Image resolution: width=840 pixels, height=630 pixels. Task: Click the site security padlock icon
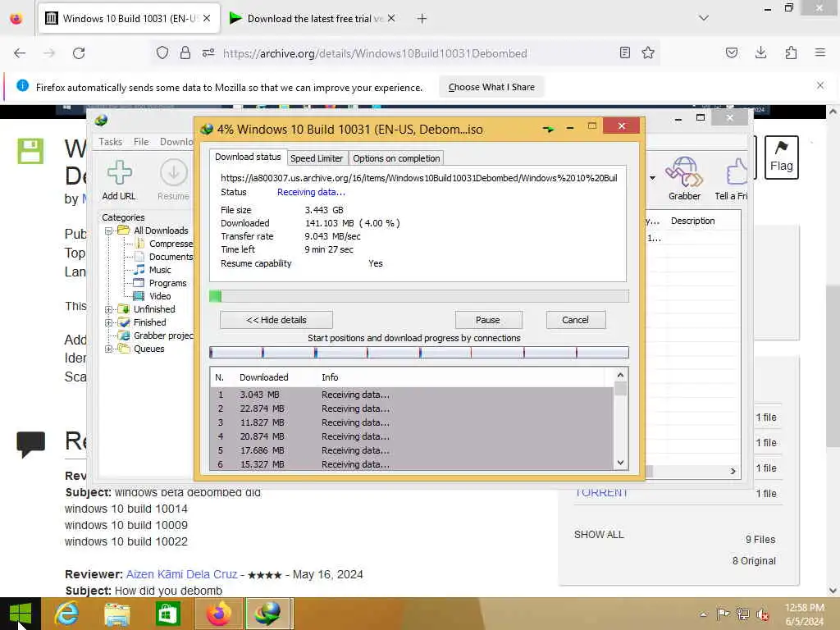pyautogui.click(x=185, y=52)
